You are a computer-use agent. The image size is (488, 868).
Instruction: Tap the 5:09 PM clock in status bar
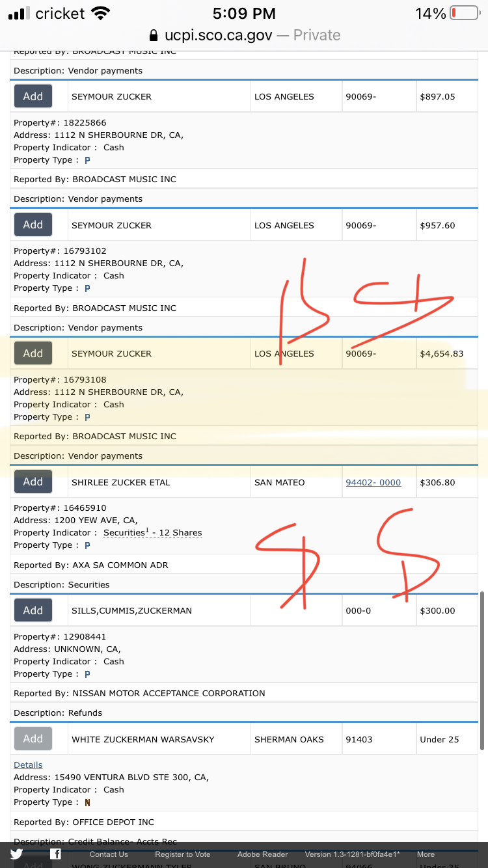click(x=244, y=13)
